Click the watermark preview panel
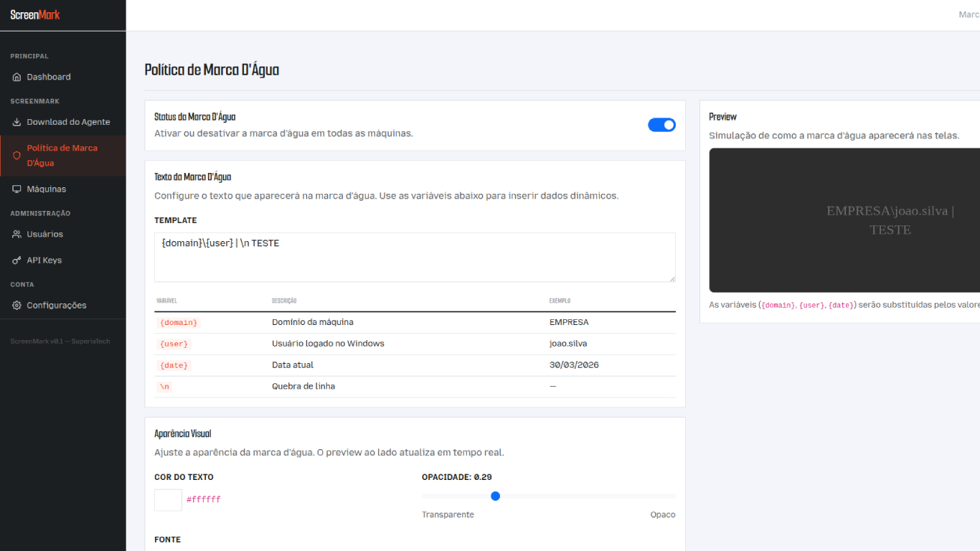The height and width of the screenshot is (551, 980). point(844,220)
